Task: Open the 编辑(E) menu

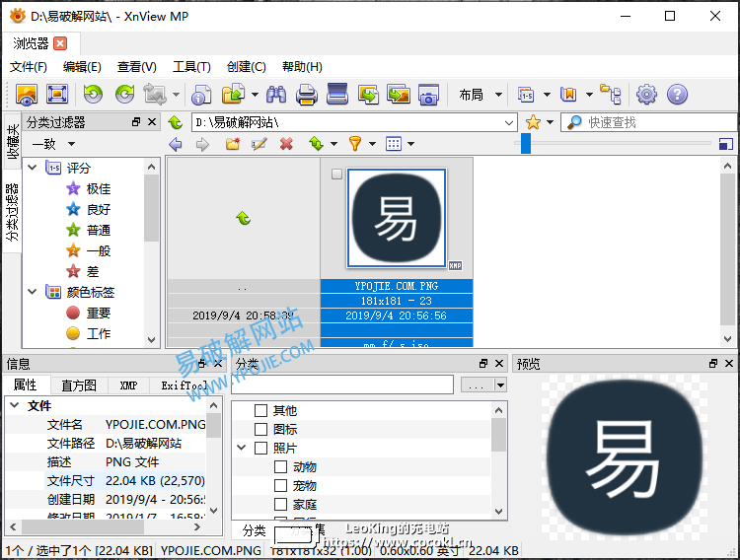Action: [82, 67]
